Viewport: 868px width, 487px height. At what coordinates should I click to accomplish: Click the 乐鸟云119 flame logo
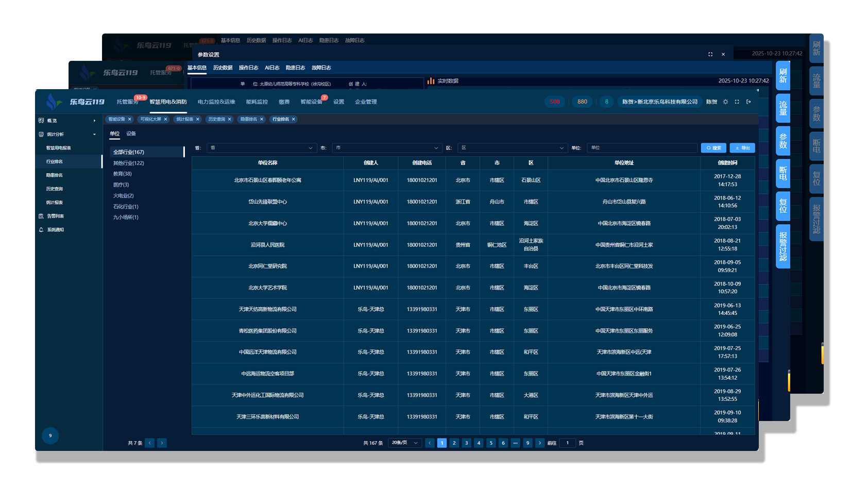[53, 102]
